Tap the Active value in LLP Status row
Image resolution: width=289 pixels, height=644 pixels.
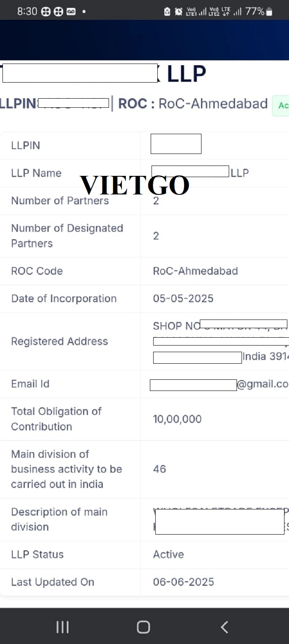coord(168,554)
